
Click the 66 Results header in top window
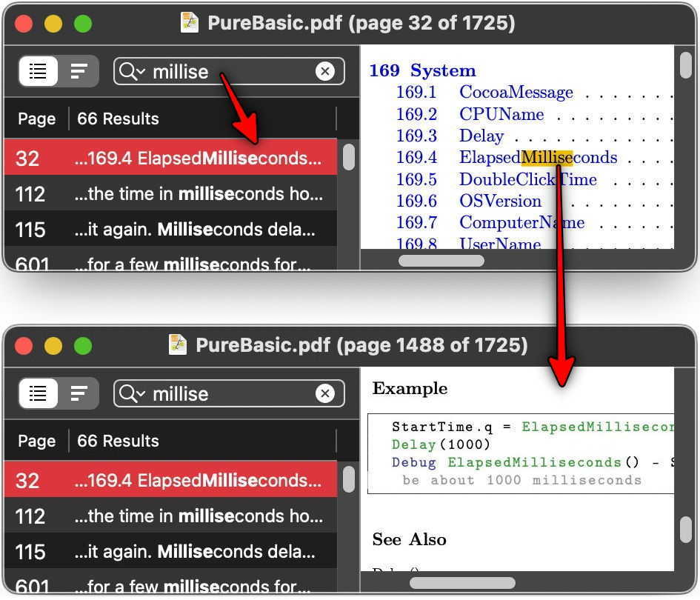[118, 119]
